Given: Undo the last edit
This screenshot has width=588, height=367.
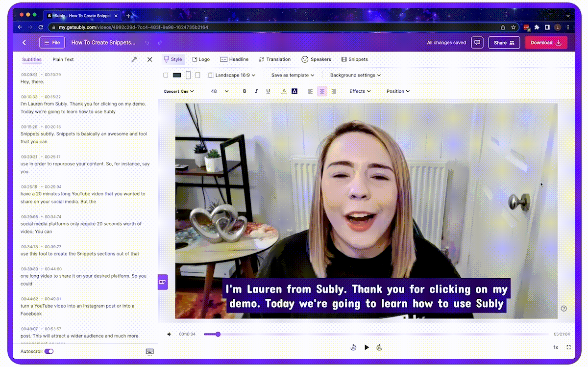Looking at the screenshot, I should [147, 43].
